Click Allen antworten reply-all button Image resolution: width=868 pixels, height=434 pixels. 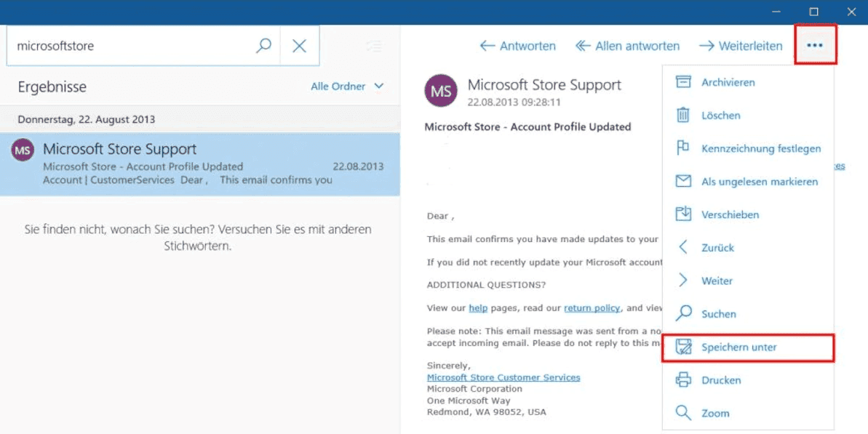[627, 46]
